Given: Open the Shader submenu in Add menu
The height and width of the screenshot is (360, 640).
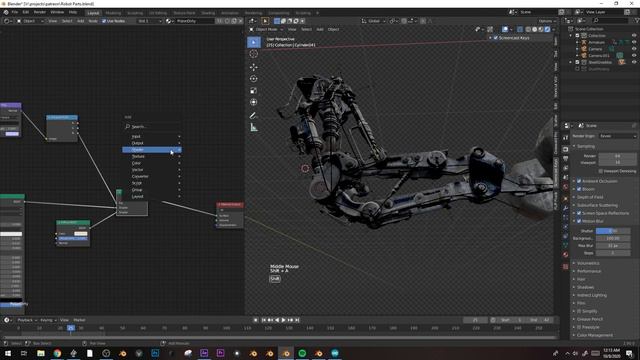Looking at the screenshot, I should (152, 150).
